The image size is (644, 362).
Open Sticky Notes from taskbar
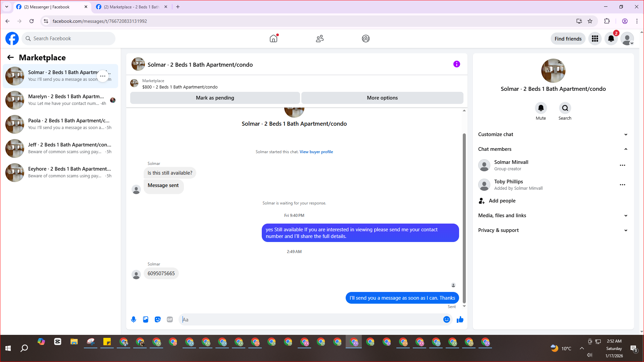click(107, 342)
